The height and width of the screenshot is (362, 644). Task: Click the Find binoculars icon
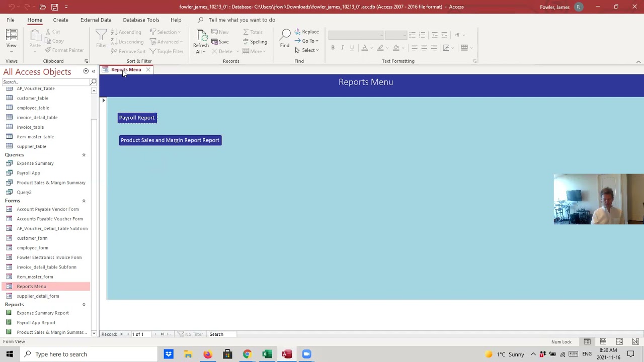pos(285,39)
